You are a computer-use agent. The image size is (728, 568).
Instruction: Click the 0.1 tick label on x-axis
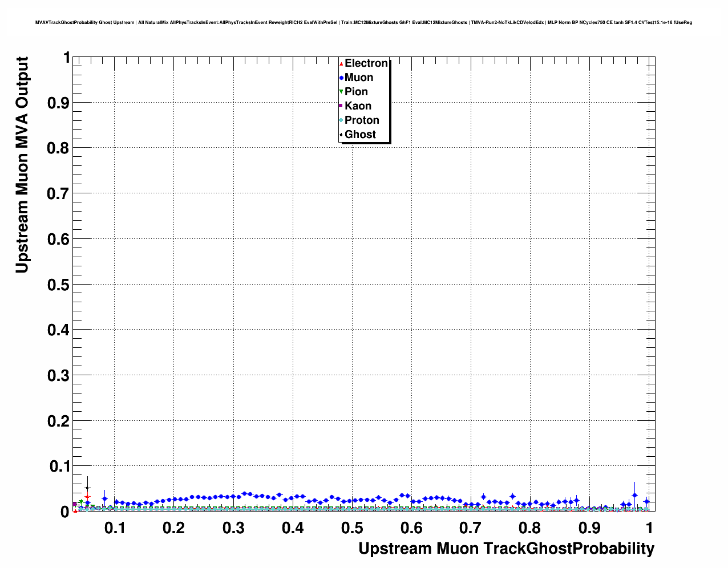(115, 528)
